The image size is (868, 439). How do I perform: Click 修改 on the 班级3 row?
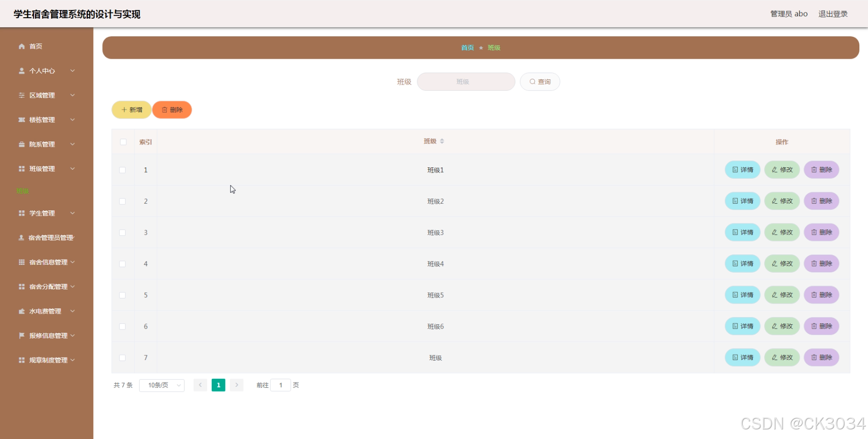coord(782,232)
